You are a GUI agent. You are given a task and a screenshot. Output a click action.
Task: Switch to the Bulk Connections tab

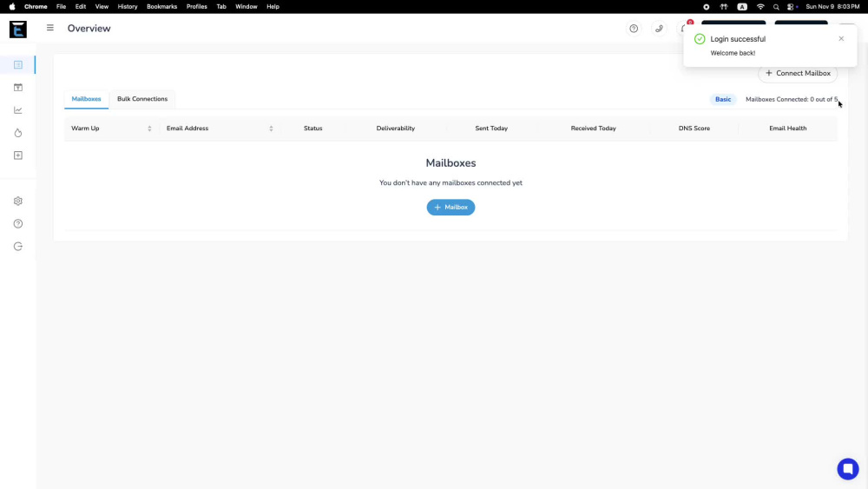[x=142, y=99]
